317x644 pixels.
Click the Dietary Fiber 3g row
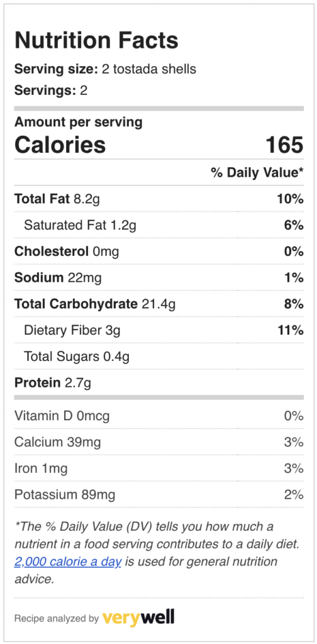tap(159, 330)
